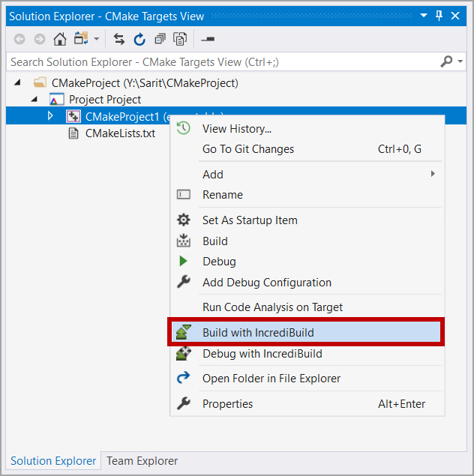This screenshot has width=474, height=476.
Task: Toggle the Show All Files icon
Action: point(180,40)
